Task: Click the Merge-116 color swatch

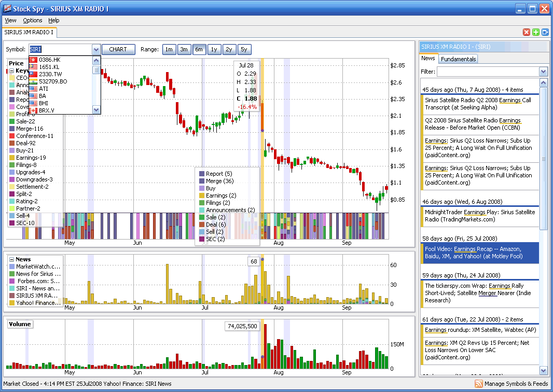Action: (x=12, y=129)
